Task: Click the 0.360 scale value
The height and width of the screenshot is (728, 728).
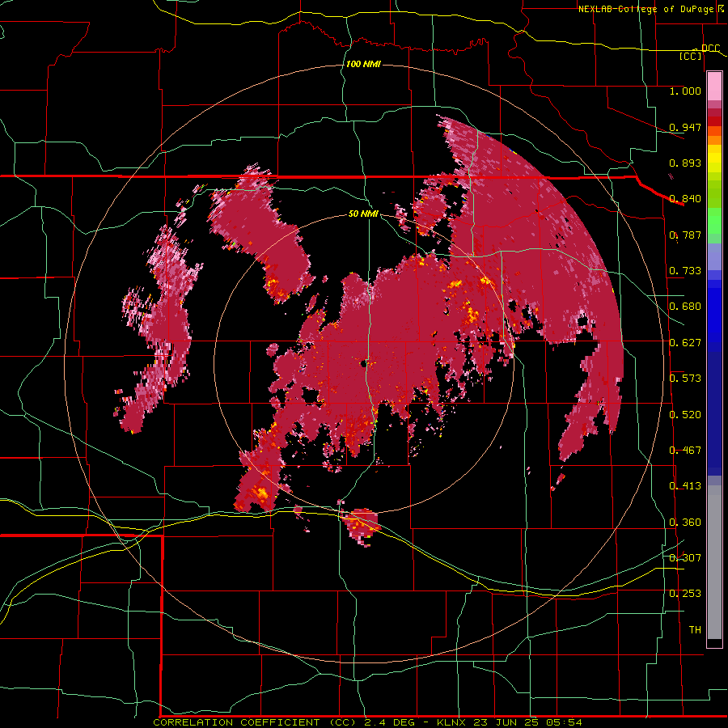Action: (685, 523)
